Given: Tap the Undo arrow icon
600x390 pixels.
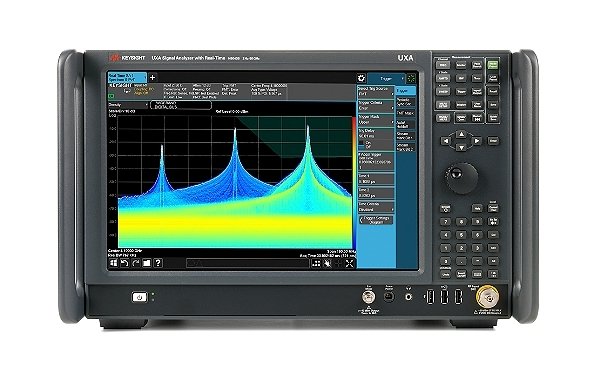Looking at the screenshot, I should coord(124,263).
